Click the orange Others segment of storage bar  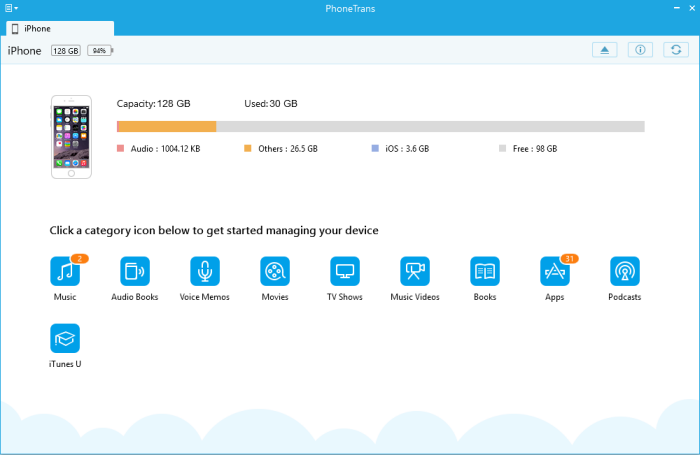click(167, 126)
